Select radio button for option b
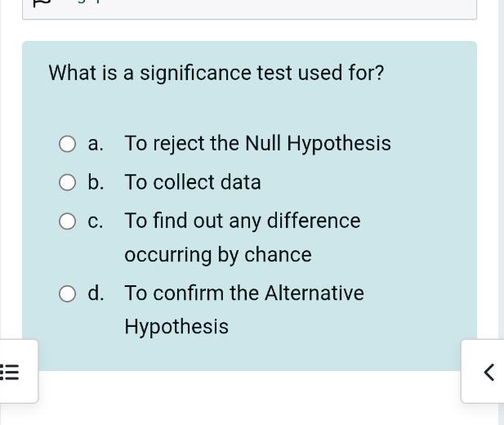 click(x=67, y=183)
